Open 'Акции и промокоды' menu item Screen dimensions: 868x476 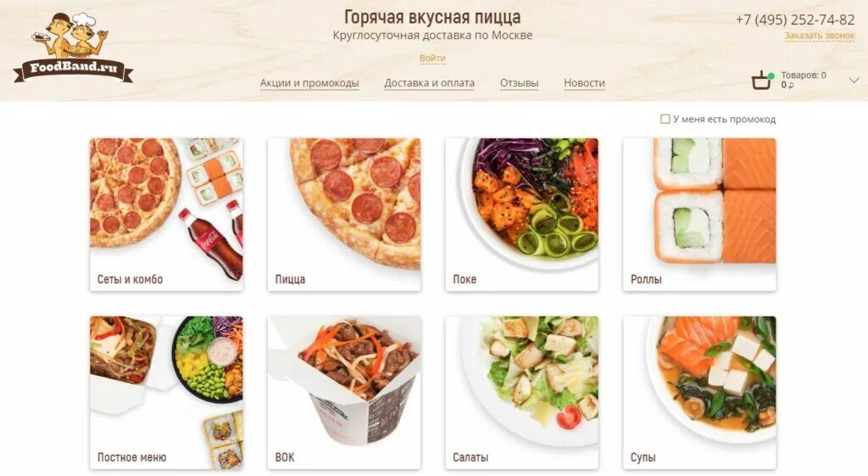pyautogui.click(x=309, y=83)
